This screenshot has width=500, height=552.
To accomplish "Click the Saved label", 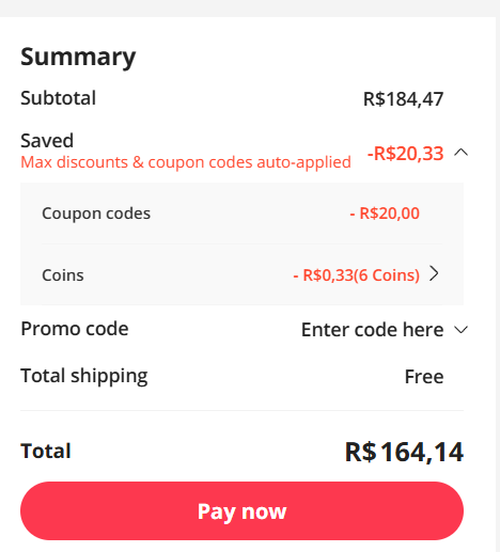I will tap(47, 140).
